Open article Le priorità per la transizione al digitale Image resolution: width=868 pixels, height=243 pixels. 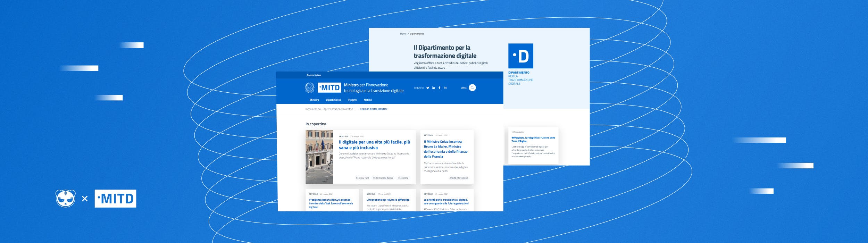tap(446, 202)
